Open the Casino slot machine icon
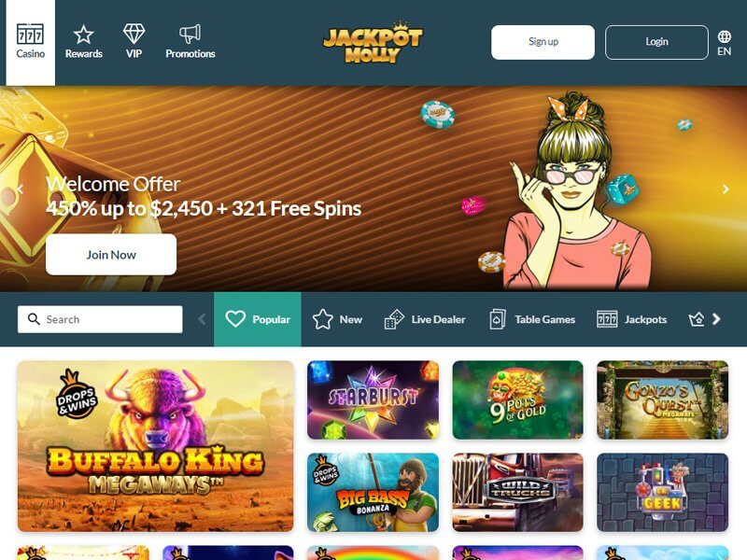The height and width of the screenshot is (560, 747). [x=30, y=34]
